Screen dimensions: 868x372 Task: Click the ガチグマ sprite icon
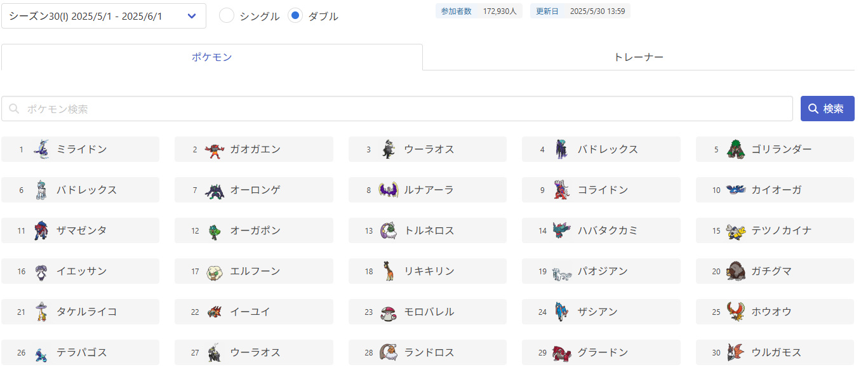pyautogui.click(x=736, y=271)
